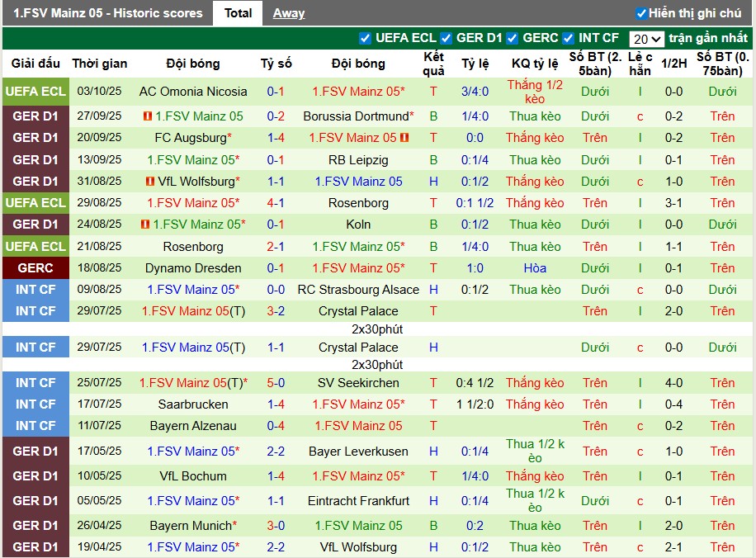Toggle the GERC competition checkbox
The image size is (756, 558).
coord(513,38)
